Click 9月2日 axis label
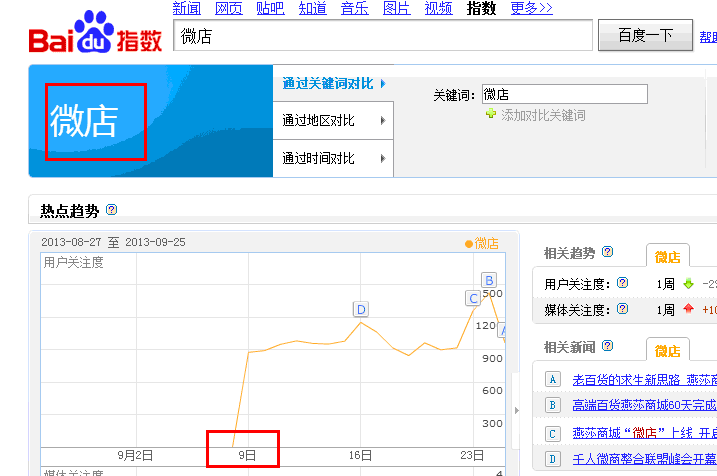Screen dimensions: 717x476 pos(135,455)
